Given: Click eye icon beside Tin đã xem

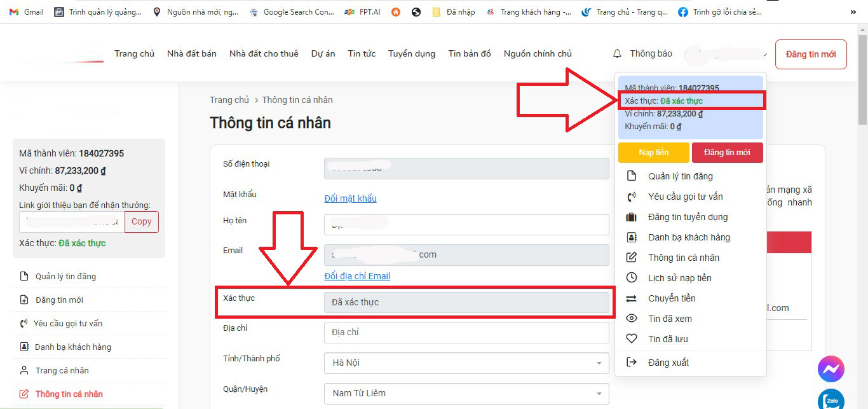Looking at the screenshot, I should 631,319.
